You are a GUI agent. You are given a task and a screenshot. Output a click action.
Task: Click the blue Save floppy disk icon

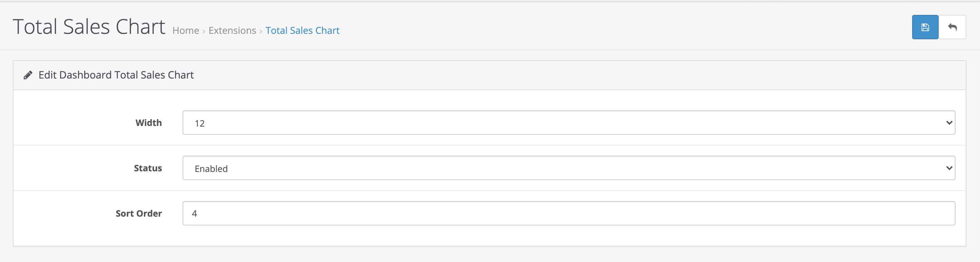coord(925,27)
